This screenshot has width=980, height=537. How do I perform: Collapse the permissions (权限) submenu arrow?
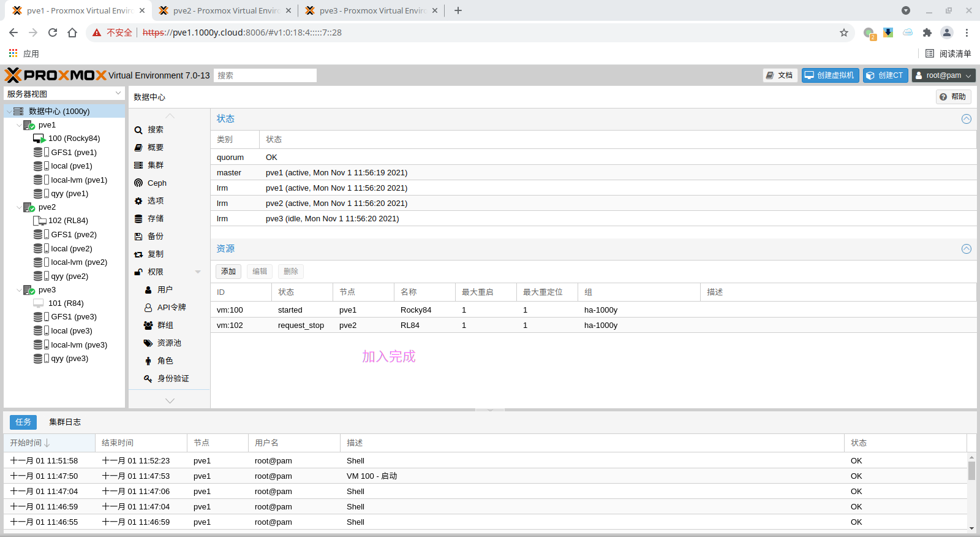198,272
